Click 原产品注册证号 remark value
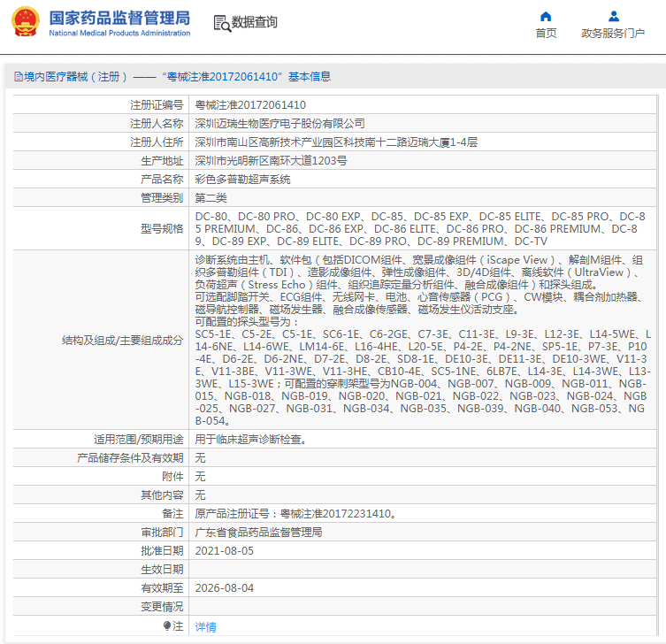The height and width of the screenshot is (644, 666). click(296, 514)
